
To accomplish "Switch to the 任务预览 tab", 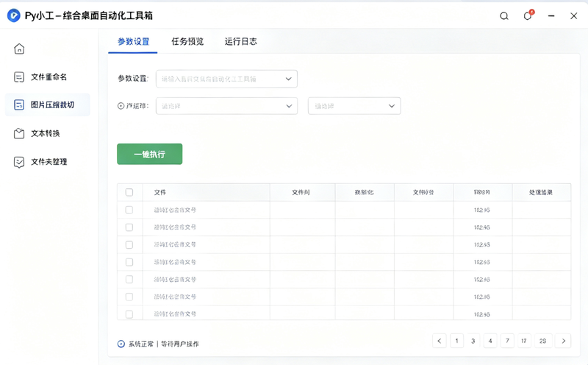I will pos(187,41).
